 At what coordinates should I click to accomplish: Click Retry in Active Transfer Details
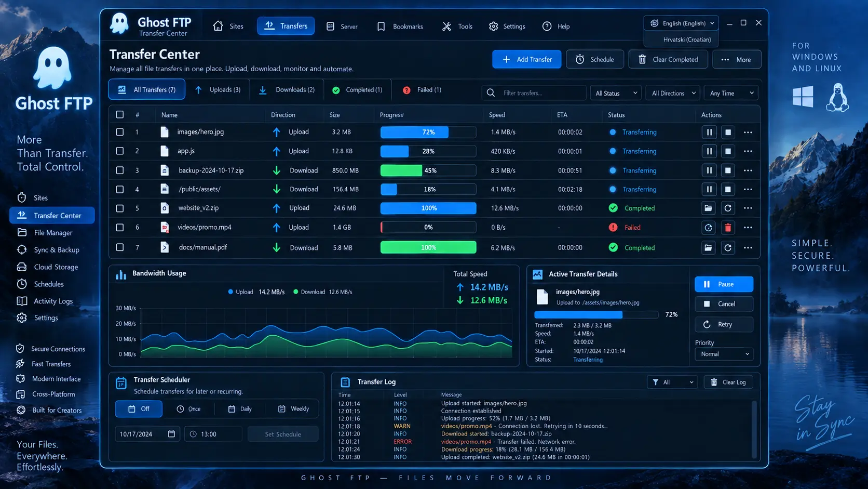[724, 324]
